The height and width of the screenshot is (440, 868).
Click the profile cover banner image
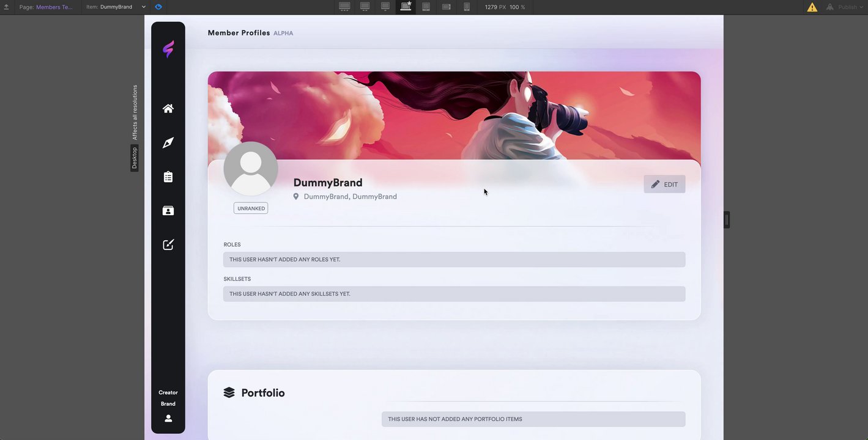point(454,116)
